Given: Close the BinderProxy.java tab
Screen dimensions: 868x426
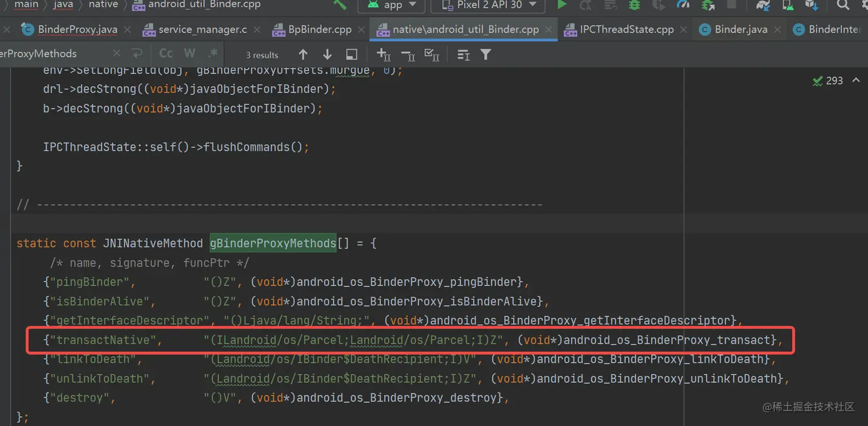Looking at the screenshot, I should click(127, 30).
